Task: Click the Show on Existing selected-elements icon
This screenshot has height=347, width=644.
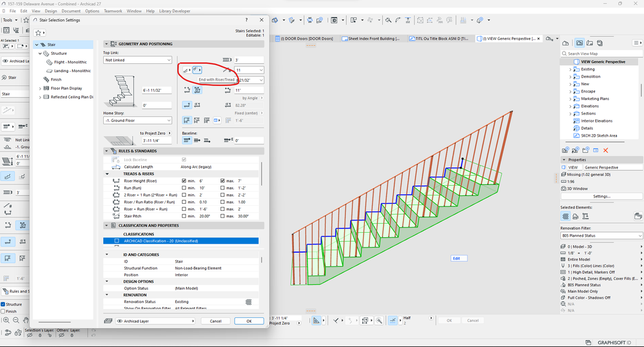Action: tap(565, 216)
